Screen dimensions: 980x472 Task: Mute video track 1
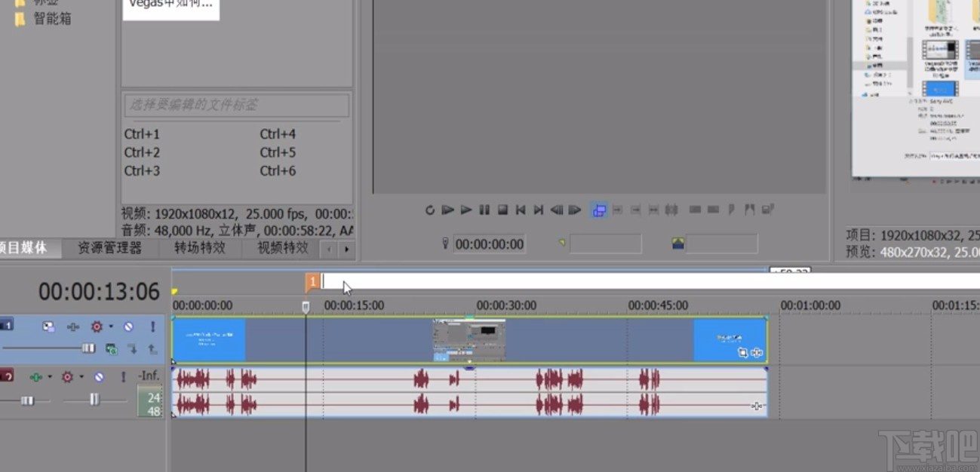coord(128,326)
